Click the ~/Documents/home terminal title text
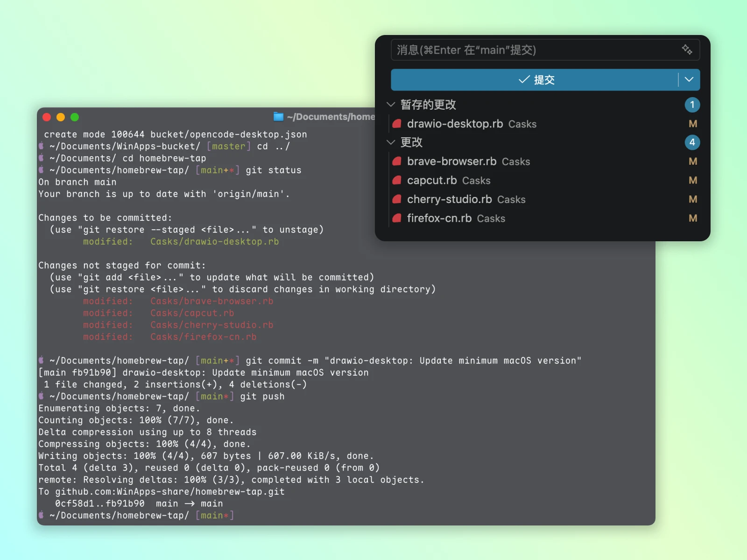Viewport: 747px width, 560px height. [x=331, y=117]
